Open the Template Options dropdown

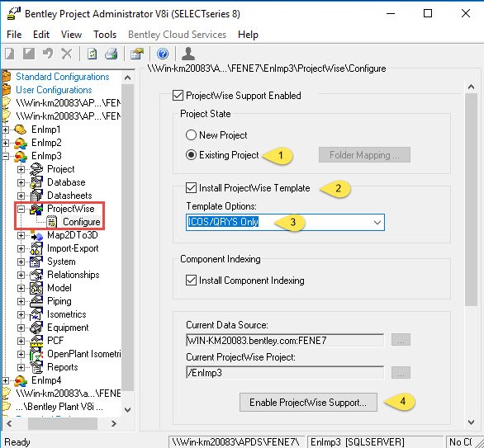click(x=285, y=222)
